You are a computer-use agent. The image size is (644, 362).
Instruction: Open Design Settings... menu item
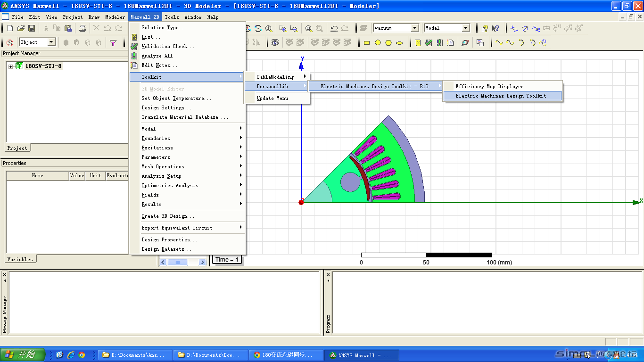pyautogui.click(x=188, y=107)
